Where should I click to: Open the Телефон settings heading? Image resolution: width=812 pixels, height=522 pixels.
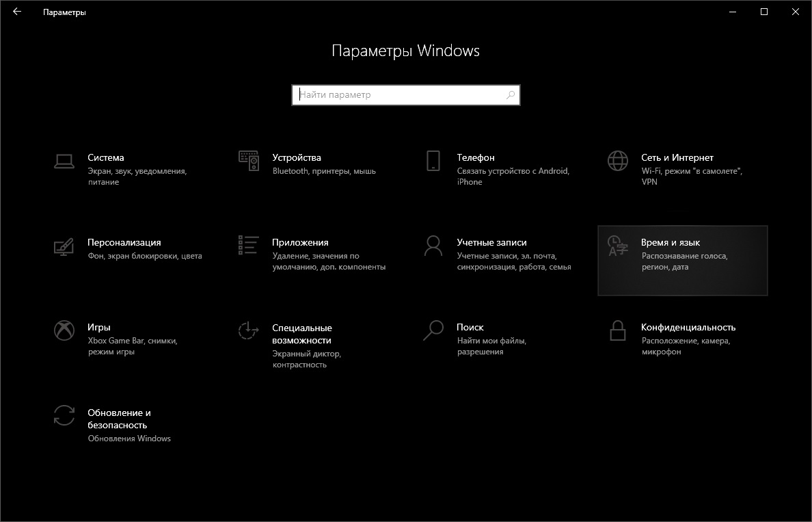point(476,157)
